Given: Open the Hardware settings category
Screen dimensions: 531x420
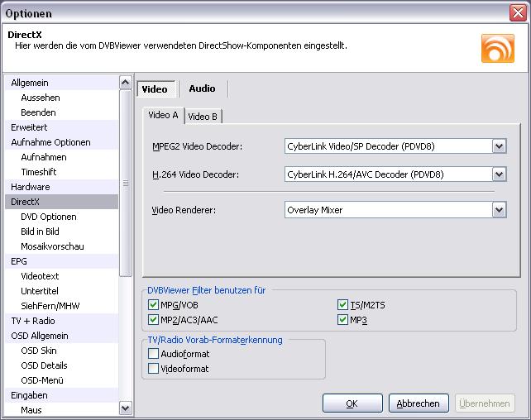Looking at the screenshot, I should pos(30,187).
